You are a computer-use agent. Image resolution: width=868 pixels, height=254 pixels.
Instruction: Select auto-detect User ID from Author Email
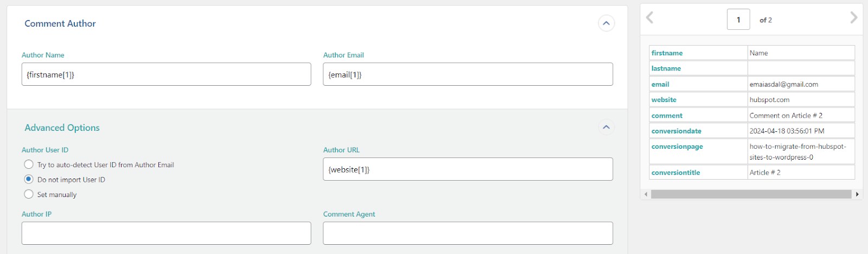29,164
